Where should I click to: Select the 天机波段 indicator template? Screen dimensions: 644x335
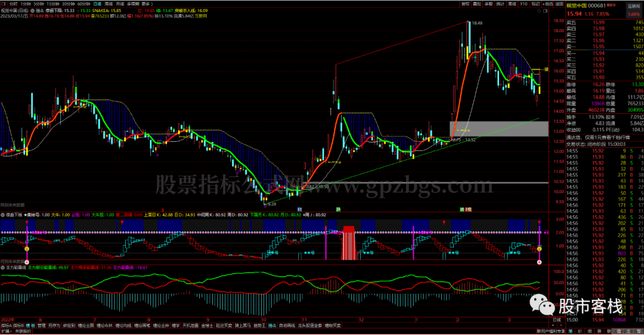(191, 325)
